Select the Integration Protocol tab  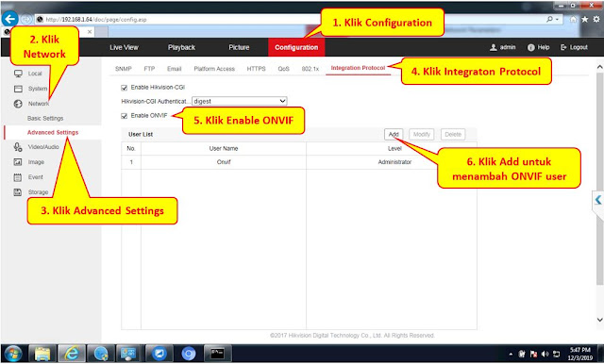click(x=358, y=68)
